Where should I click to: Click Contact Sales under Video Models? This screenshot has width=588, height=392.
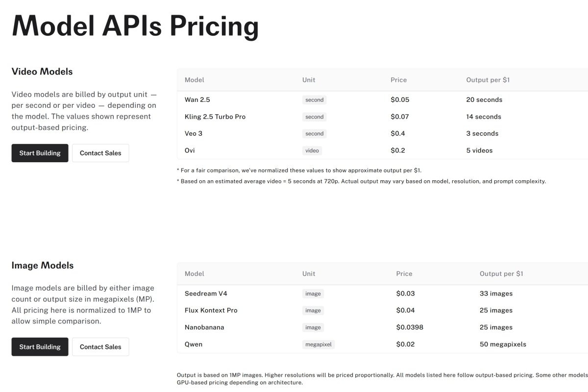(x=100, y=153)
